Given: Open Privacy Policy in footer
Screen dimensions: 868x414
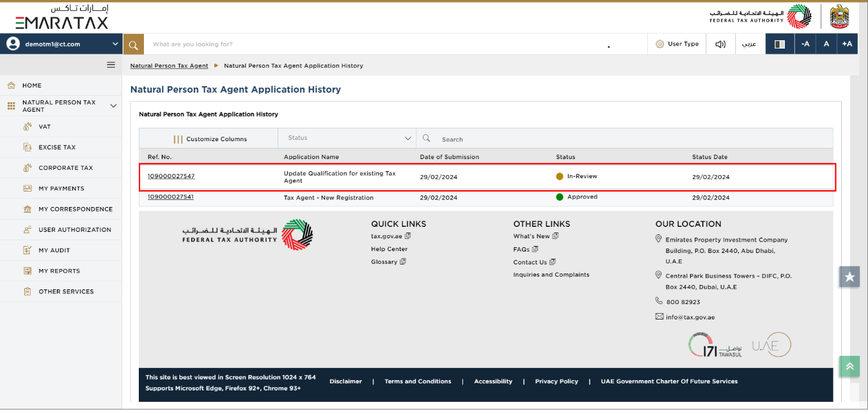Looking at the screenshot, I should (556, 381).
